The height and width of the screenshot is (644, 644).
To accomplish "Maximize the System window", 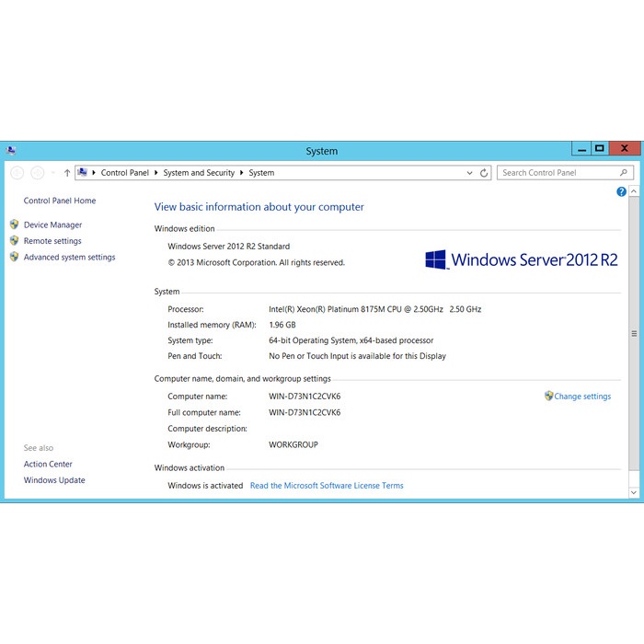I will (600, 149).
